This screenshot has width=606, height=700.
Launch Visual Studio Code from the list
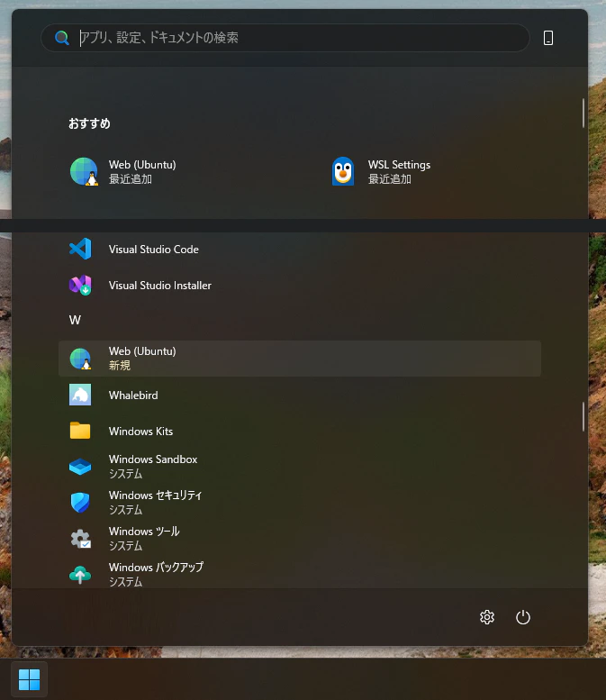tap(300, 250)
